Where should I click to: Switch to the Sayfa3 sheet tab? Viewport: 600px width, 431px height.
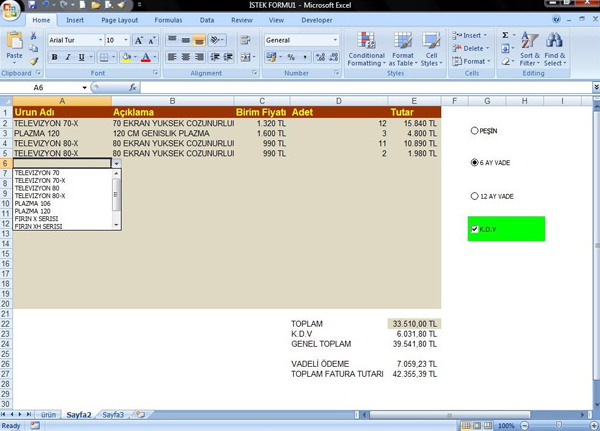(x=113, y=413)
